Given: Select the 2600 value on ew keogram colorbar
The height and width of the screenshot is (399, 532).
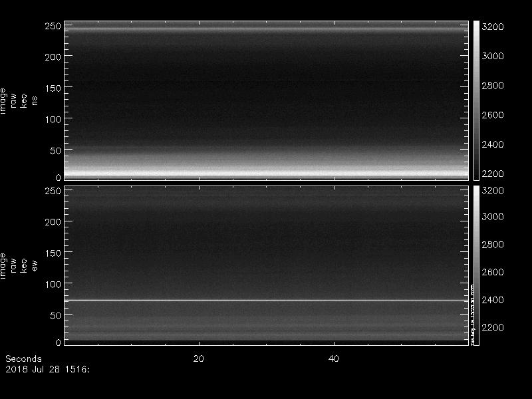Looking at the screenshot, I should (493, 272).
